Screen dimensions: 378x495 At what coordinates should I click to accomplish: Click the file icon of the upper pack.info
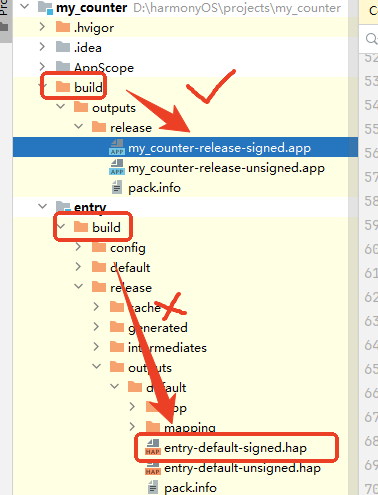(117, 187)
